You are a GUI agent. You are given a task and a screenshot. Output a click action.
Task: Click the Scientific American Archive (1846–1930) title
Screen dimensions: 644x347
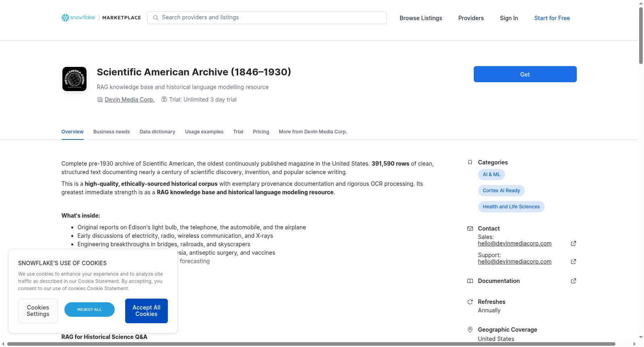[194, 72]
